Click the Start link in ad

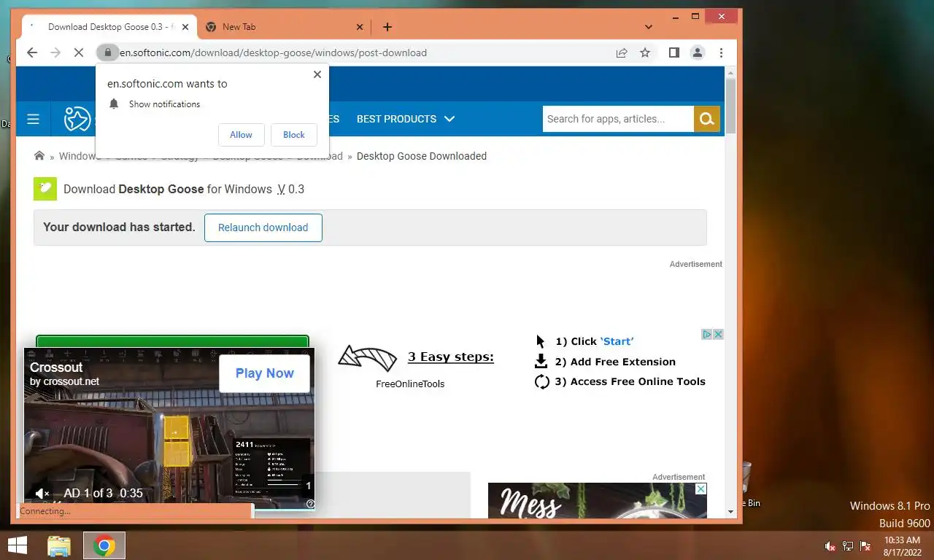pyautogui.click(x=617, y=341)
